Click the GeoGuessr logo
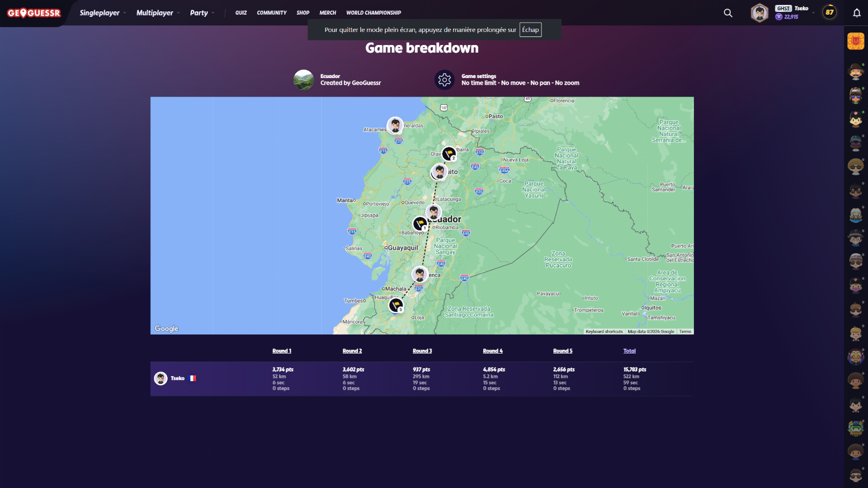 point(34,13)
